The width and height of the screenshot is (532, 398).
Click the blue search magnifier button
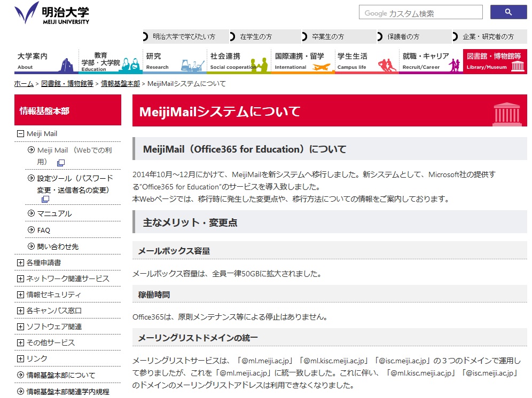tap(508, 12)
